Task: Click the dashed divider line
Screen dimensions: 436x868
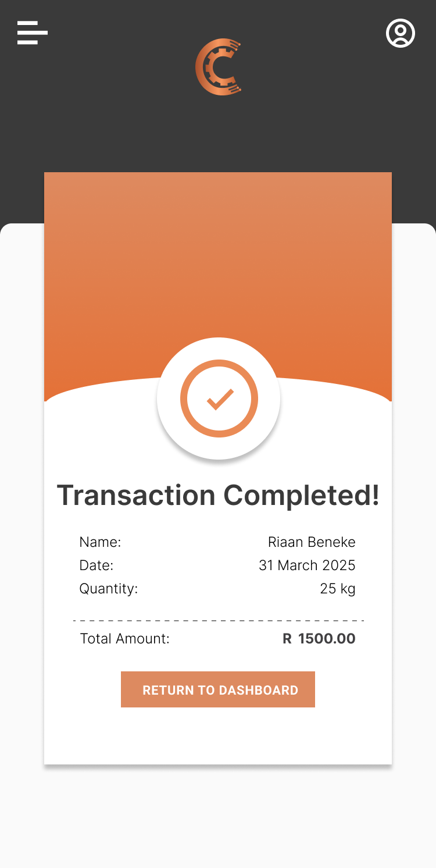Action: (218, 621)
